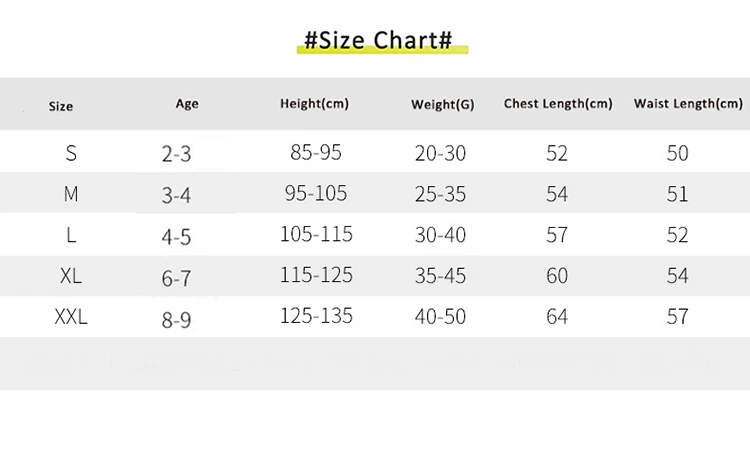Select chest length 60 in XL row

click(x=557, y=276)
